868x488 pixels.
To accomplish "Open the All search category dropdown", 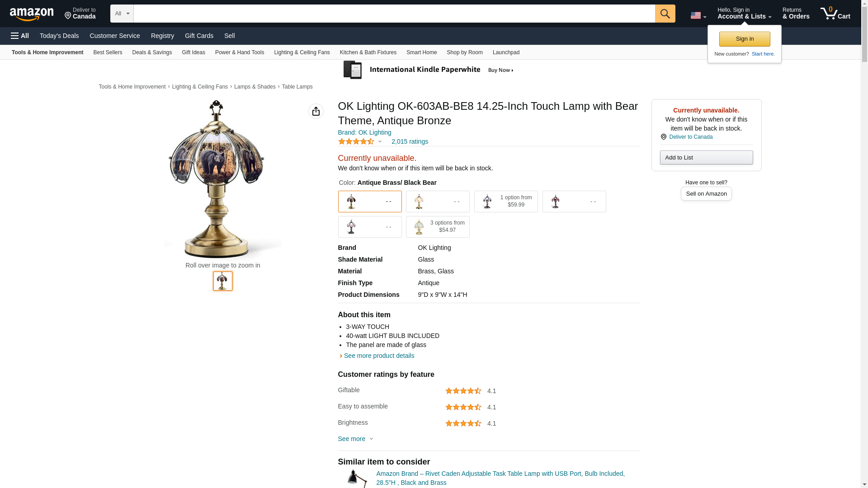I will pos(122,14).
